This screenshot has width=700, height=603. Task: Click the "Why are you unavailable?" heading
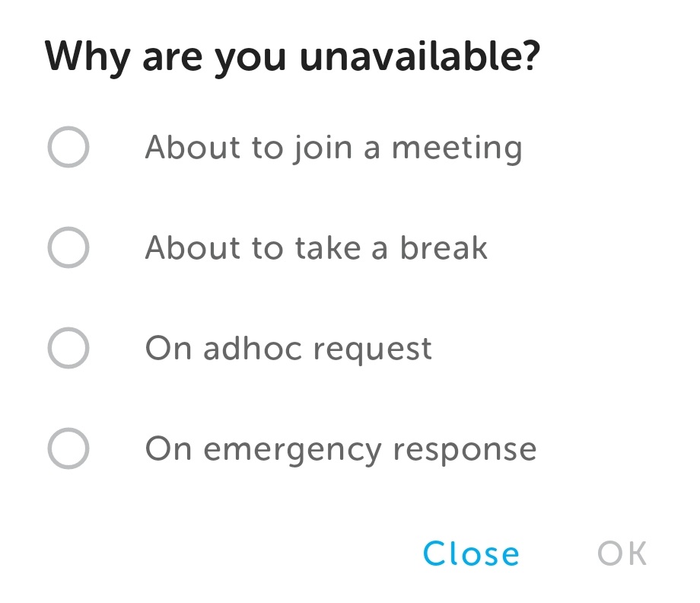(x=293, y=56)
